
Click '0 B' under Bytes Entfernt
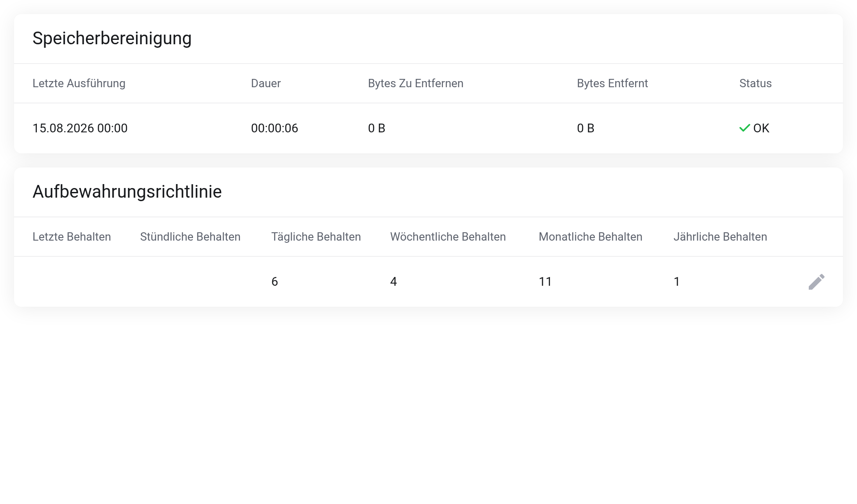586,128
